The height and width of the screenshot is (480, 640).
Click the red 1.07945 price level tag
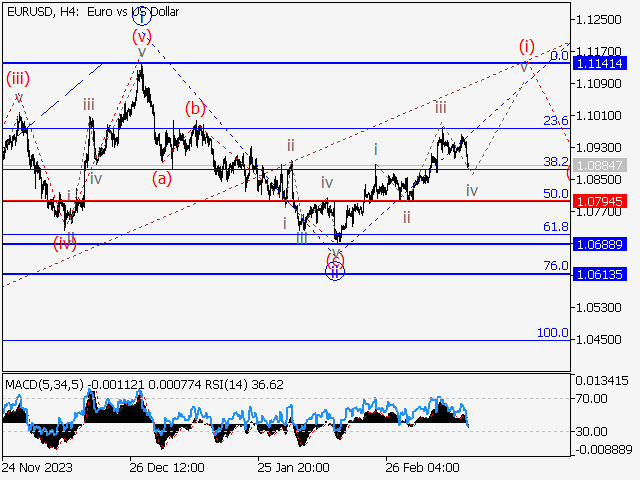[601, 201]
